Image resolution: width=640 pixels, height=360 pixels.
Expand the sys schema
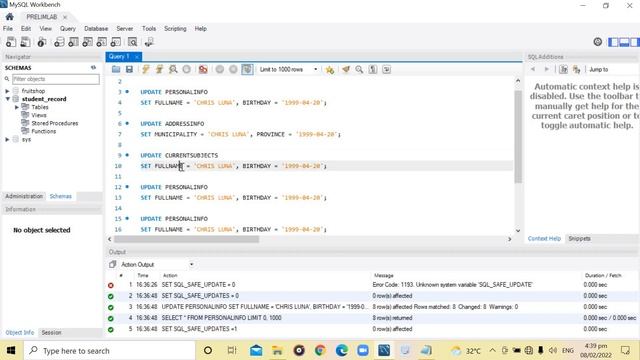(x=7, y=140)
